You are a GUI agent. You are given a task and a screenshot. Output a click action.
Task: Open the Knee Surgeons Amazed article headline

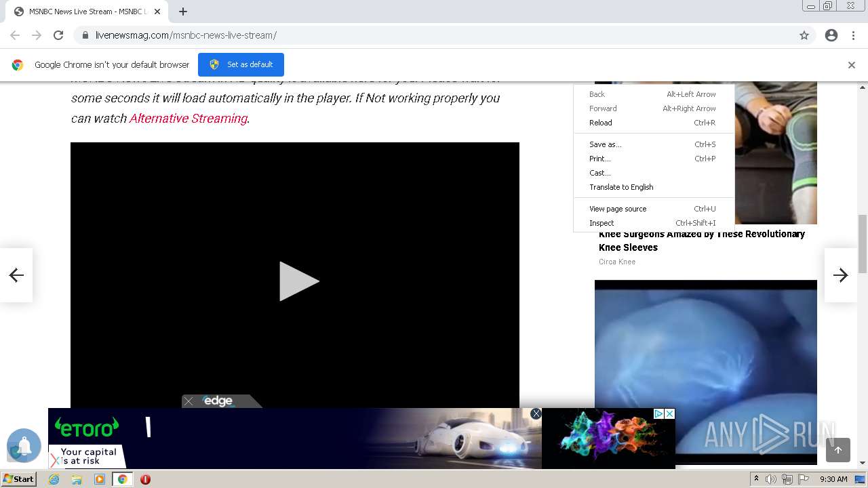tap(701, 241)
